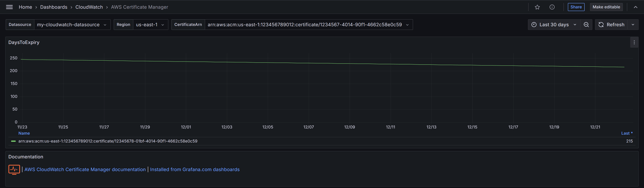Sort legend by Name column
The width and height of the screenshot is (644, 188).
click(24, 133)
